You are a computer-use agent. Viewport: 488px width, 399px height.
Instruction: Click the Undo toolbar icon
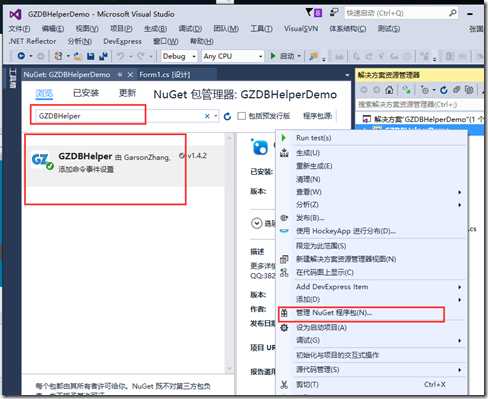[120, 56]
